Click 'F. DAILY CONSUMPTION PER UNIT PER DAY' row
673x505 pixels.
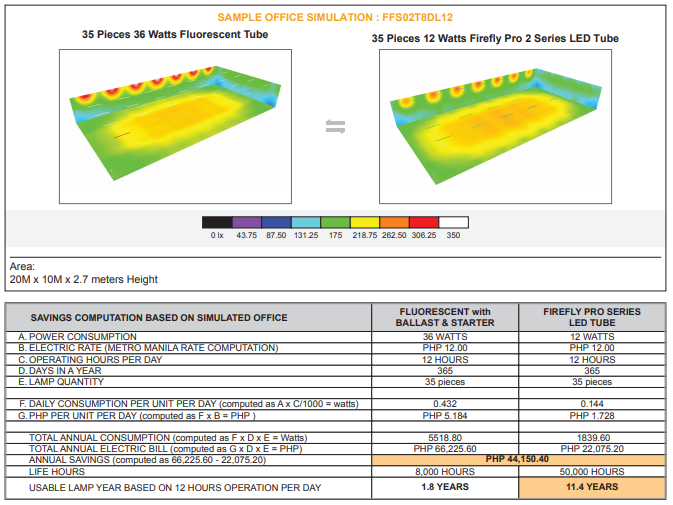[x=189, y=404]
